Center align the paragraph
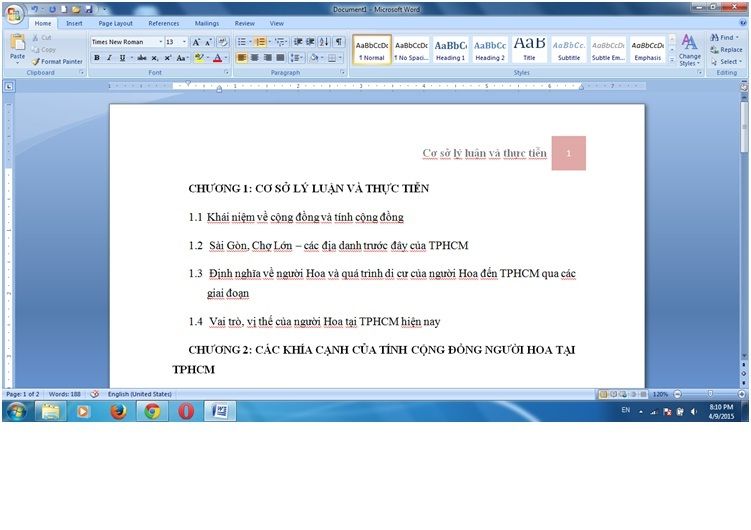The height and width of the screenshot is (530, 751). pyautogui.click(x=255, y=58)
